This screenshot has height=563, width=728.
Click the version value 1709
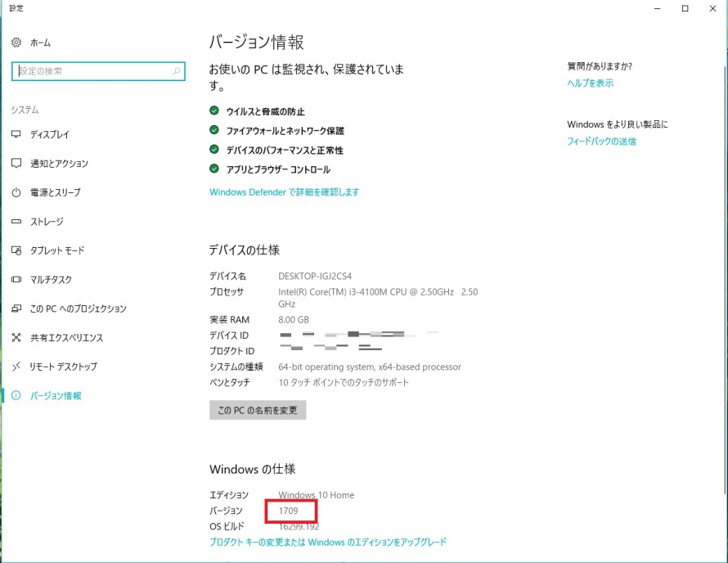288,511
